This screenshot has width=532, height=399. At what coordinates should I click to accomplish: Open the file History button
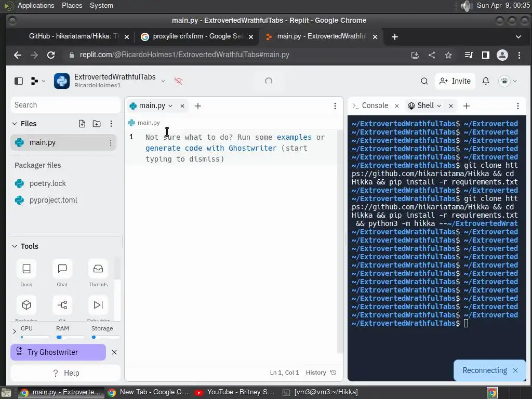coord(321,373)
